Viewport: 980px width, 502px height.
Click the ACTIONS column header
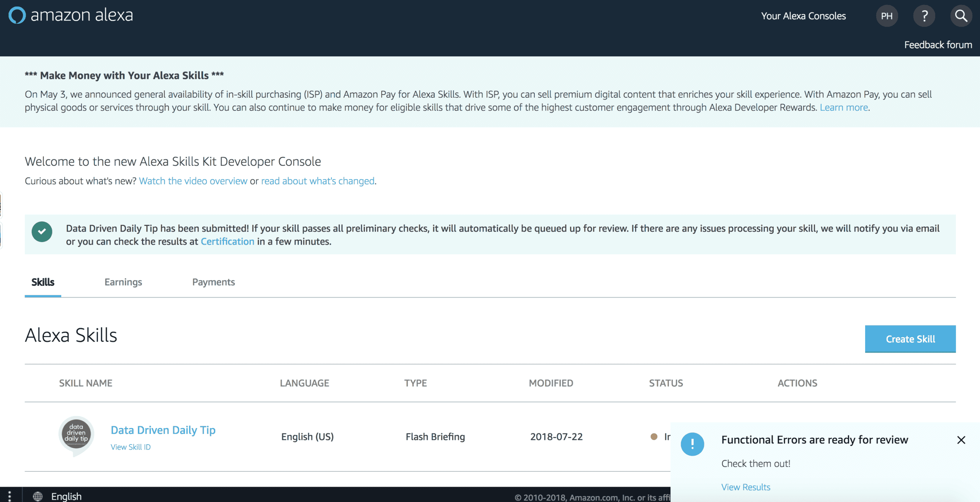797,383
